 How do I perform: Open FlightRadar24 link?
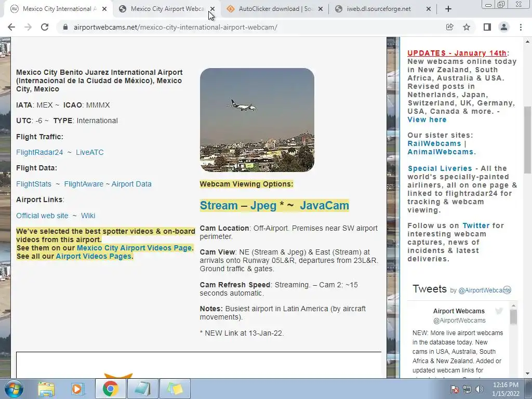pos(39,152)
